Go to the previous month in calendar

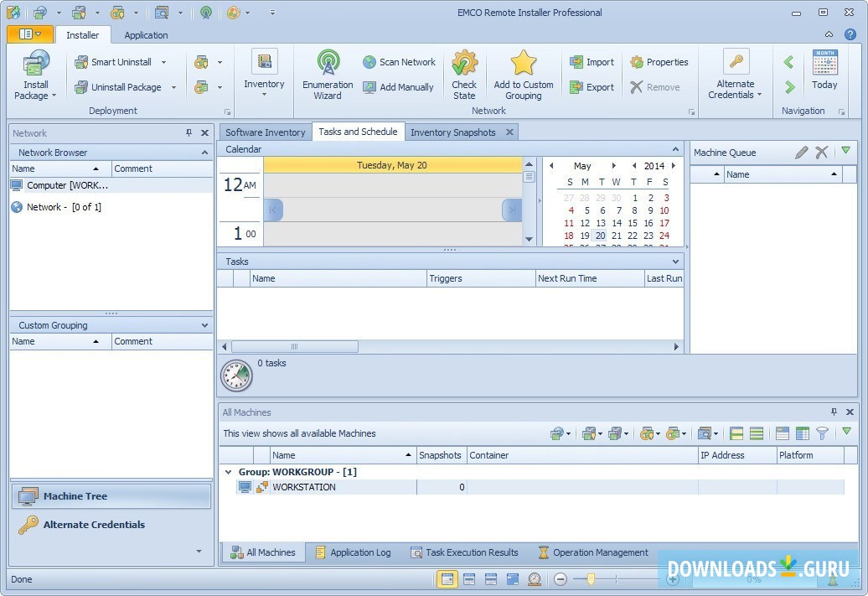551,166
